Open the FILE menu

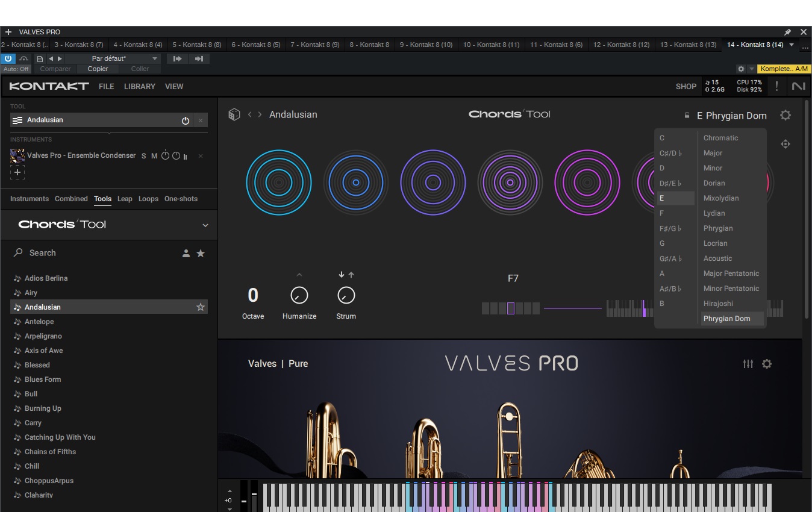tap(107, 86)
